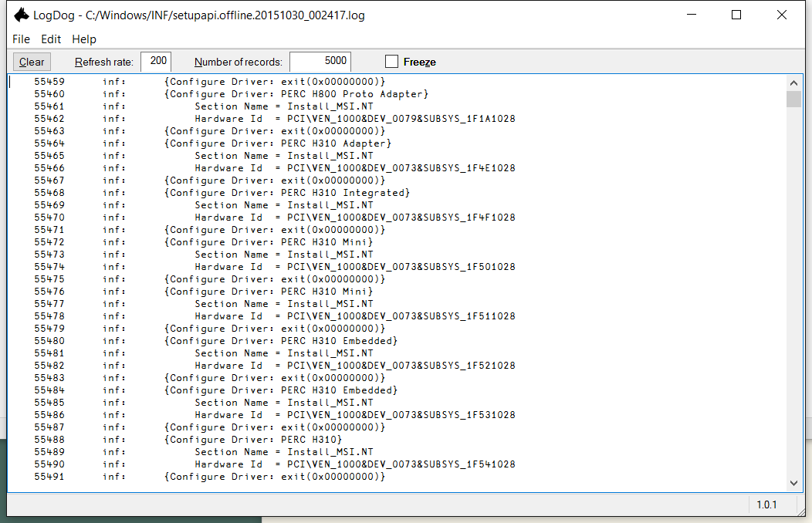Select 'PERC H310 Mini' on line 55472
Viewport: 812px width, 523px height.
pyautogui.click(x=326, y=242)
